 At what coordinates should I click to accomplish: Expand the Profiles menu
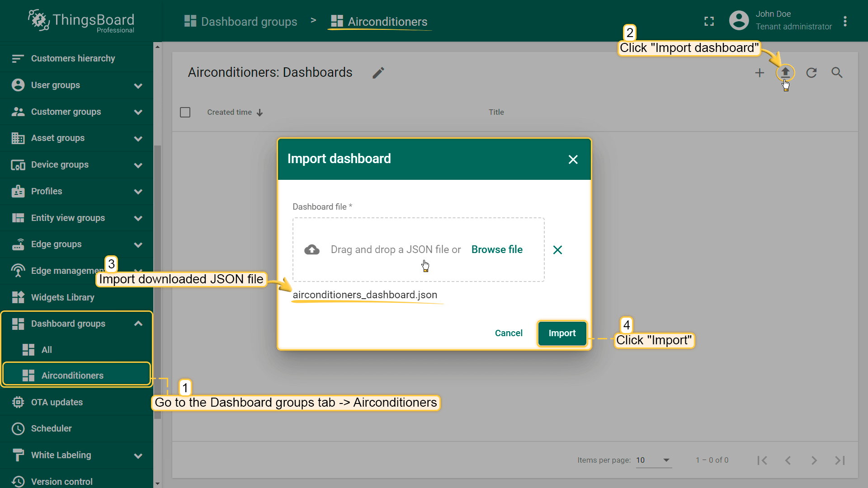coord(138,192)
